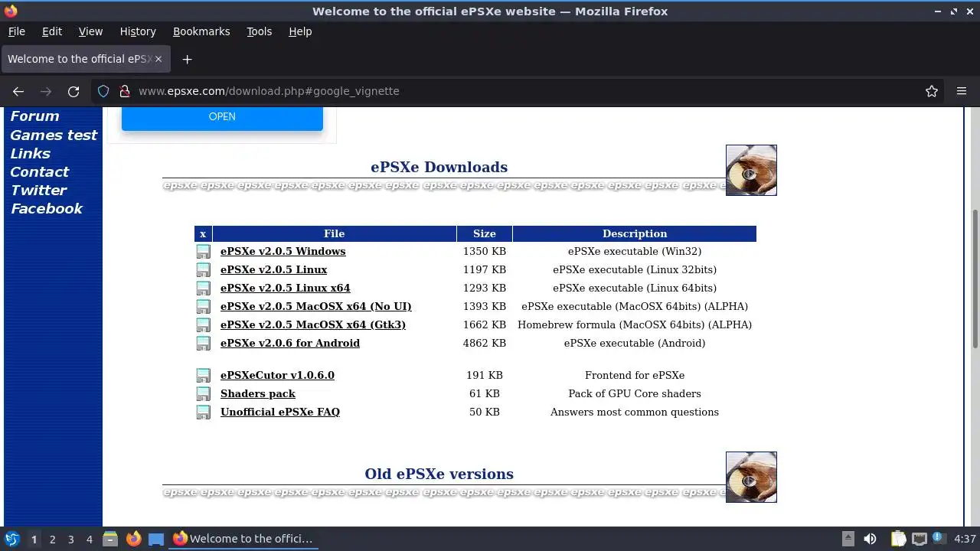Viewport: 980px width, 551px height.
Task: Close the ePSXe website tab
Action: pos(158,59)
